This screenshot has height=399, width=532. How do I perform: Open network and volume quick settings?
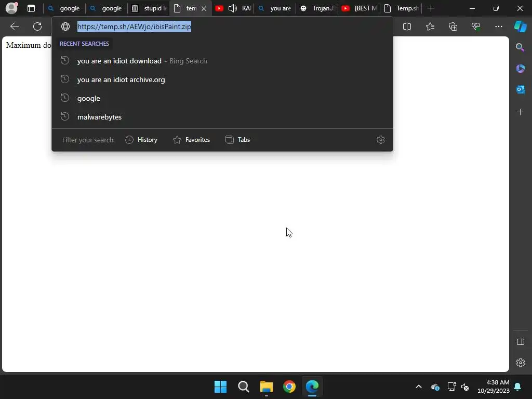point(458,387)
